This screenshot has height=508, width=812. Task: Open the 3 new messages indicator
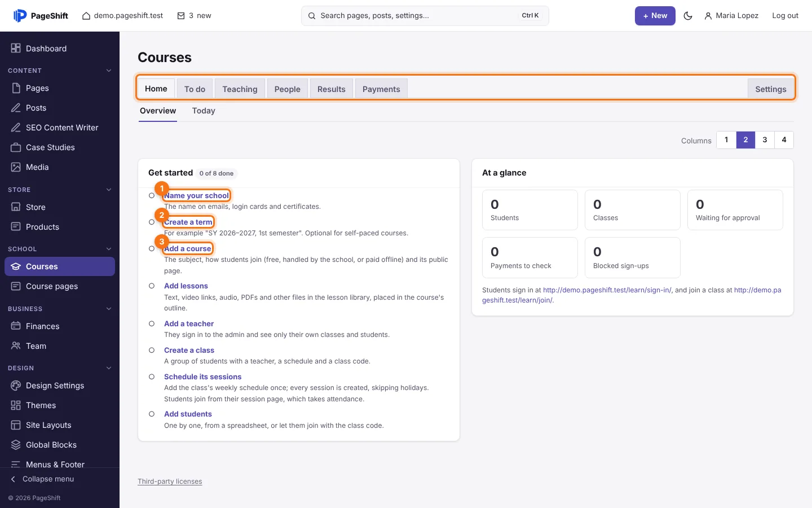point(195,16)
